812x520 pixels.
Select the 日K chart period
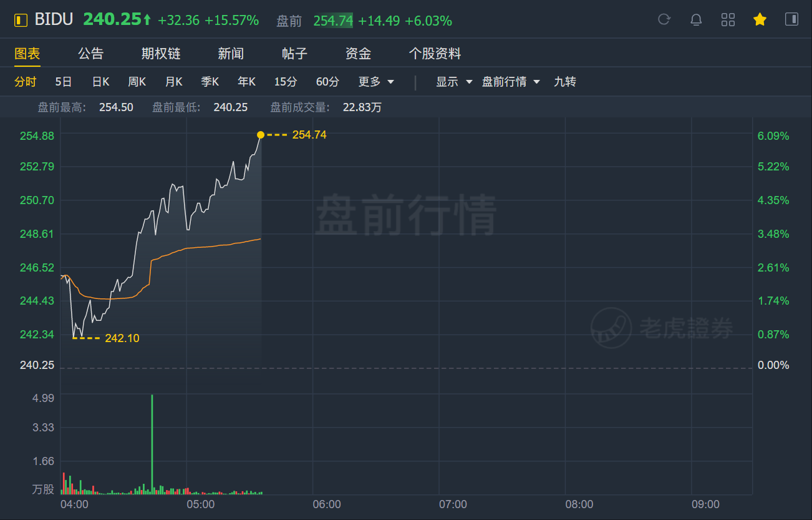(101, 82)
